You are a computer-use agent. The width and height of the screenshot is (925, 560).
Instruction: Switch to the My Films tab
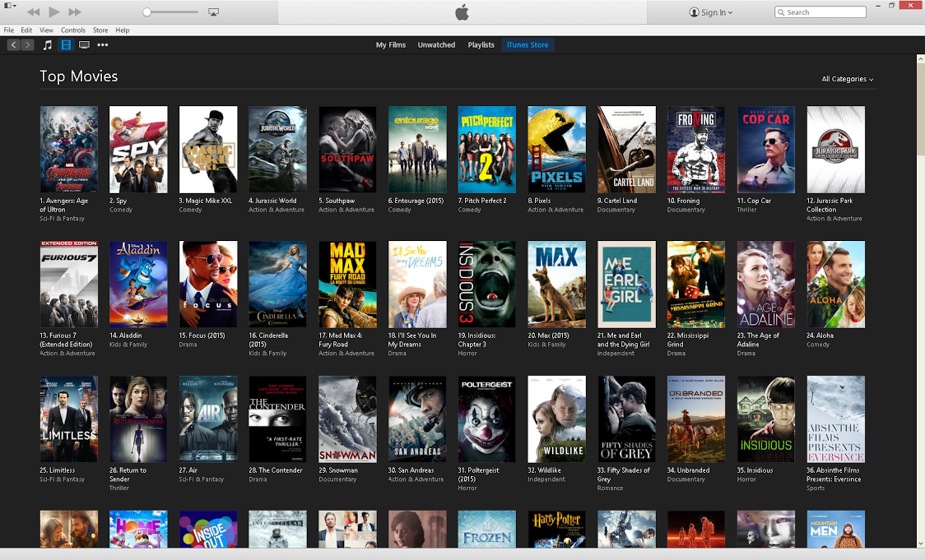[x=391, y=44]
